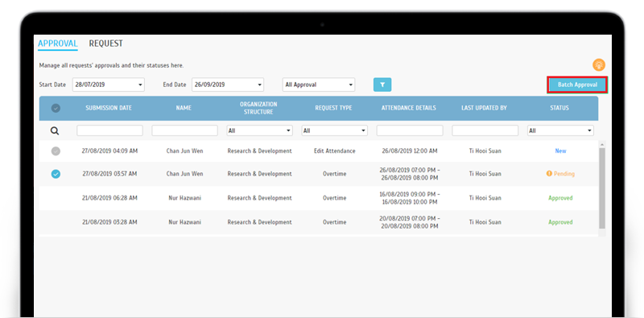The image size is (644, 318).
Task: Sort by the SUBMISSION DATE column header
Action: (109, 108)
